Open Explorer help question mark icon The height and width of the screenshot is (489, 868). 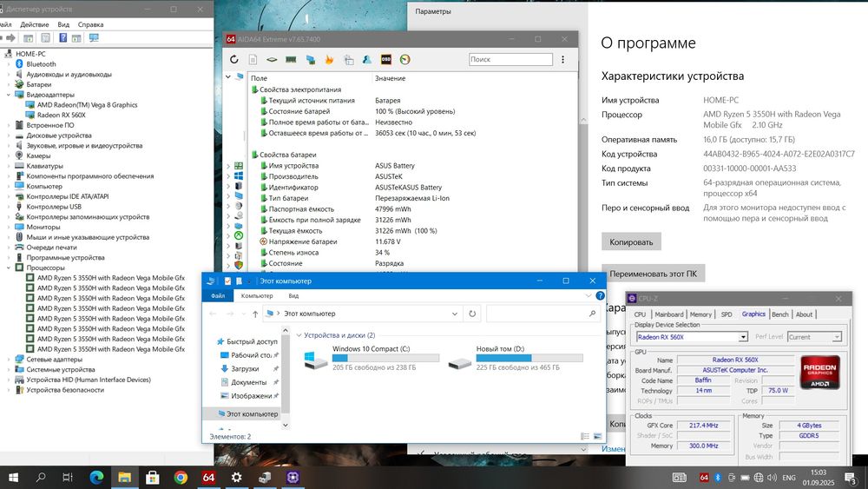[x=600, y=295]
